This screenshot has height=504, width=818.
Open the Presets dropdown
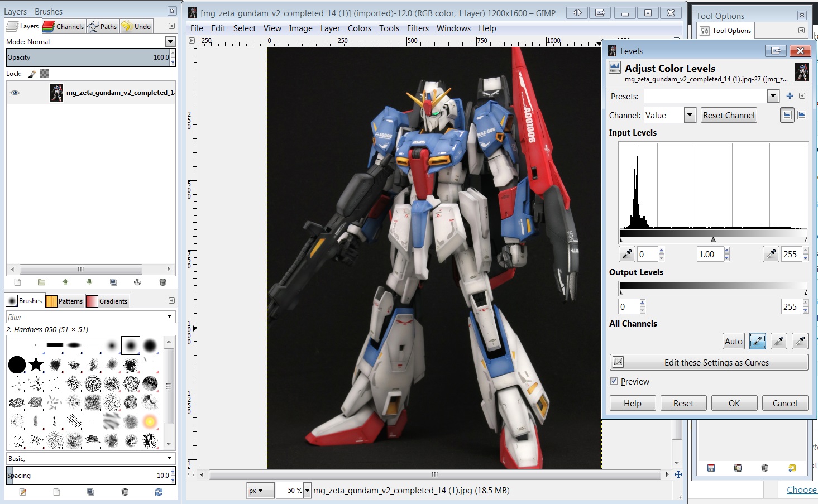click(x=773, y=96)
